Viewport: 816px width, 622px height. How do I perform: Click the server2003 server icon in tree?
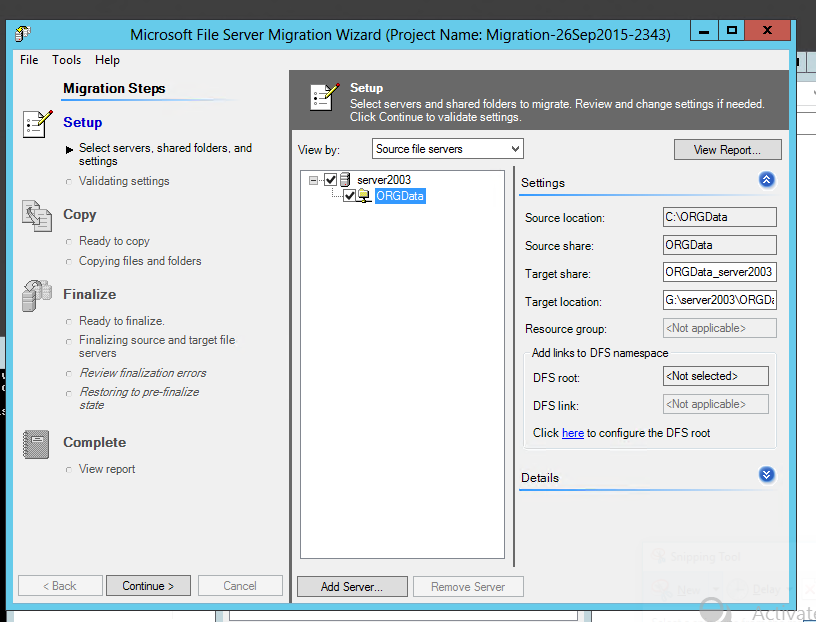[x=345, y=180]
